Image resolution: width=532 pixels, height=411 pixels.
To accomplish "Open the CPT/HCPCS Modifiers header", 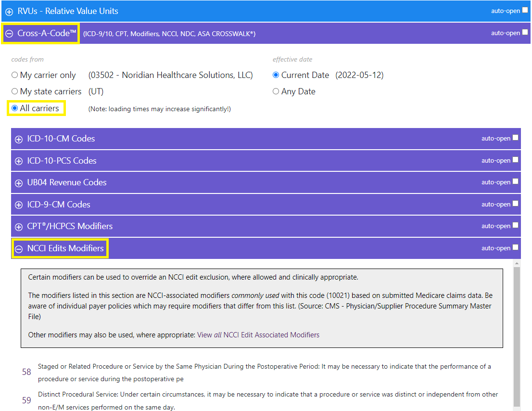I will (x=266, y=226).
